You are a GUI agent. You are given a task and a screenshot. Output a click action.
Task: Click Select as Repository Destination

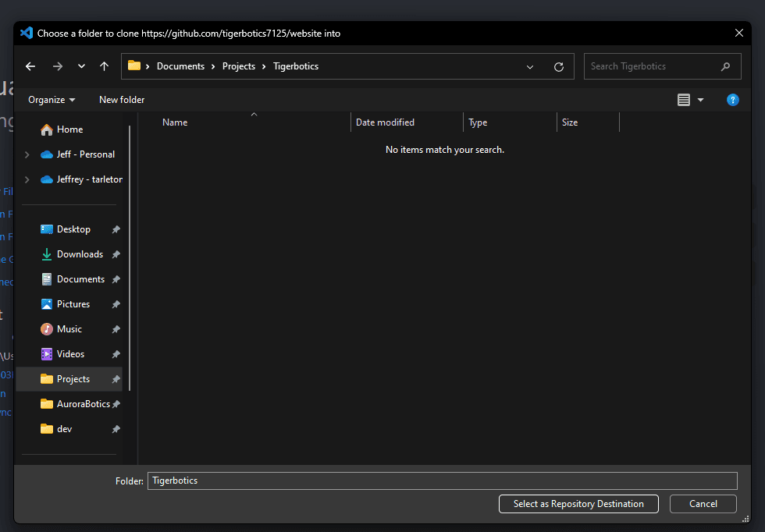tap(578, 504)
